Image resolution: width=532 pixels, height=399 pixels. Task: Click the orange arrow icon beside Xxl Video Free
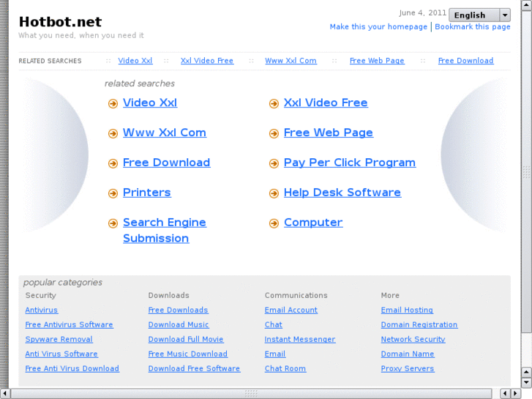(x=274, y=104)
